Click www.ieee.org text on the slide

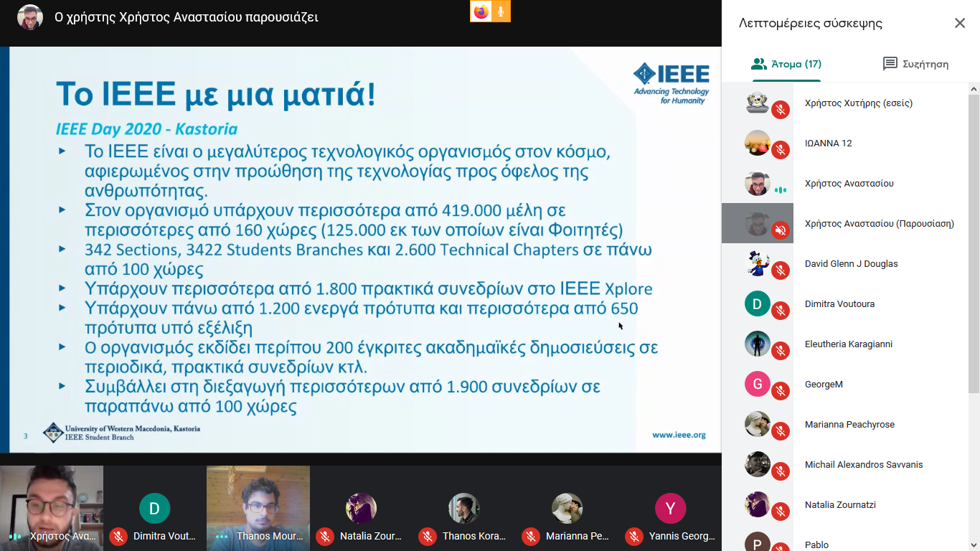pos(679,435)
